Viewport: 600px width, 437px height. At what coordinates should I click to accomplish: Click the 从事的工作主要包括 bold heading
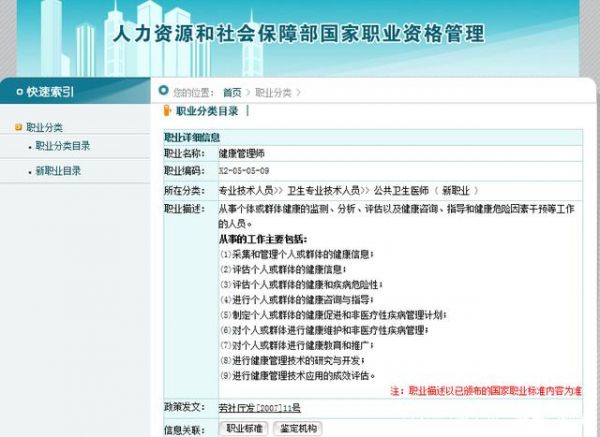pos(262,240)
